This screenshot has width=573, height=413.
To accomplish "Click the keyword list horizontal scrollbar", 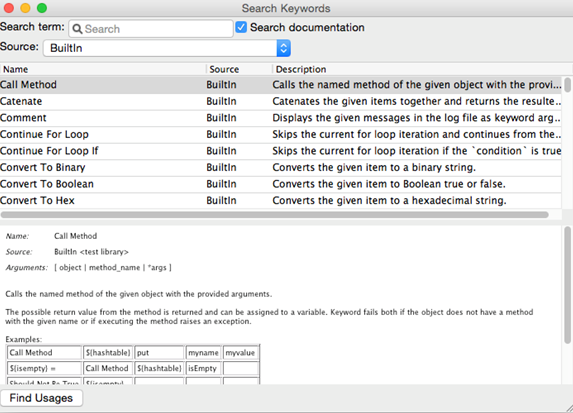I will [x=274, y=215].
